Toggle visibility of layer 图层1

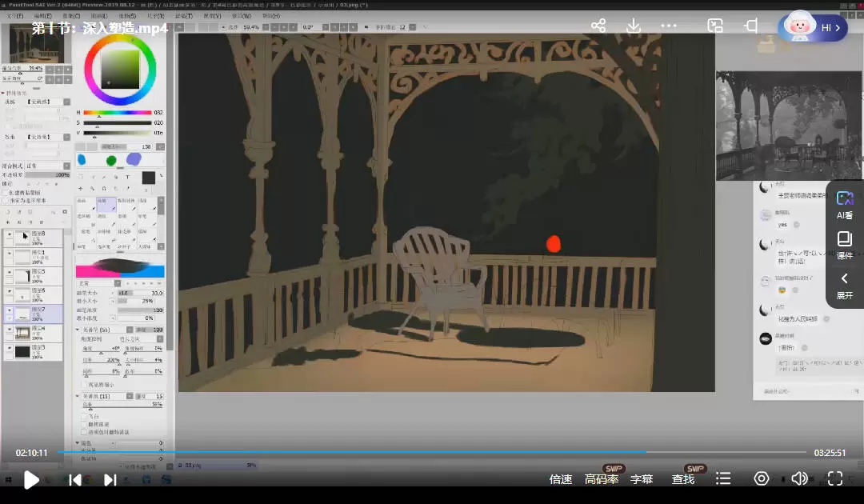click(x=10, y=254)
